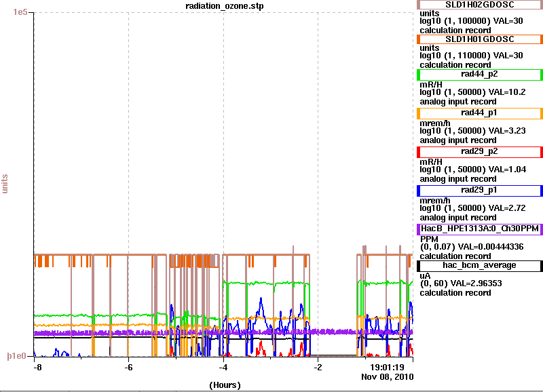The height and width of the screenshot is (392, 543).
Task: Click the mR/H label under rad29_p2
Action: click(x=431, y=162)
